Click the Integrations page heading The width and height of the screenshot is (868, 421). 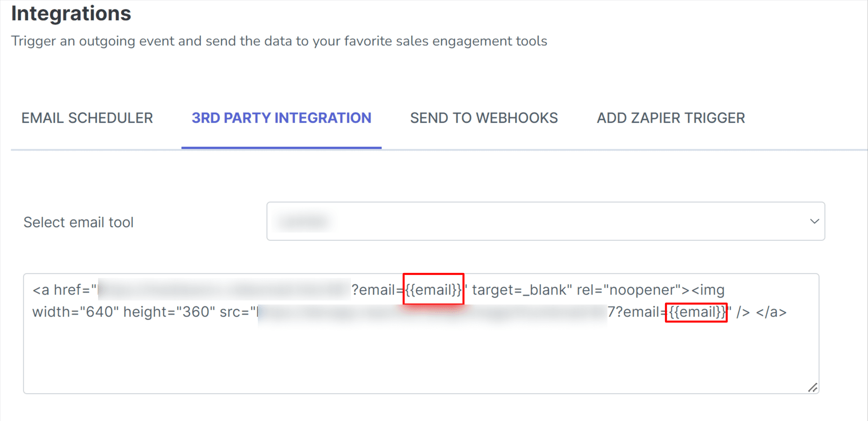[71, 13]
